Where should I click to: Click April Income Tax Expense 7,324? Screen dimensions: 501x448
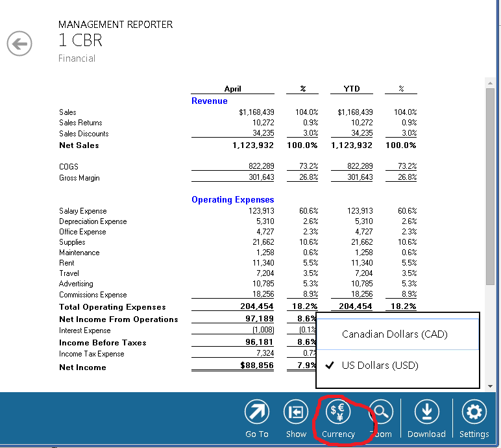265,353
